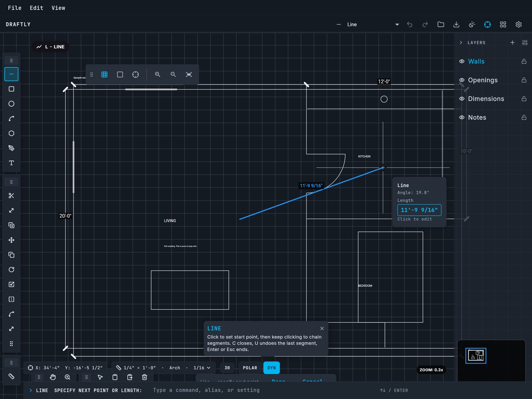
Task: Activate the Move tool
Action: point(12,240)
